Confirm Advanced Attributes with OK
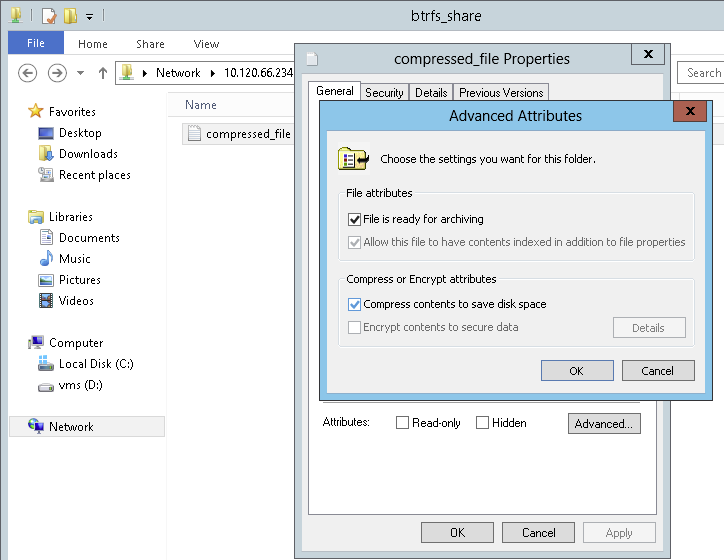Image resolution: width=724 pixels, height=560 pixels. point(576,371)
